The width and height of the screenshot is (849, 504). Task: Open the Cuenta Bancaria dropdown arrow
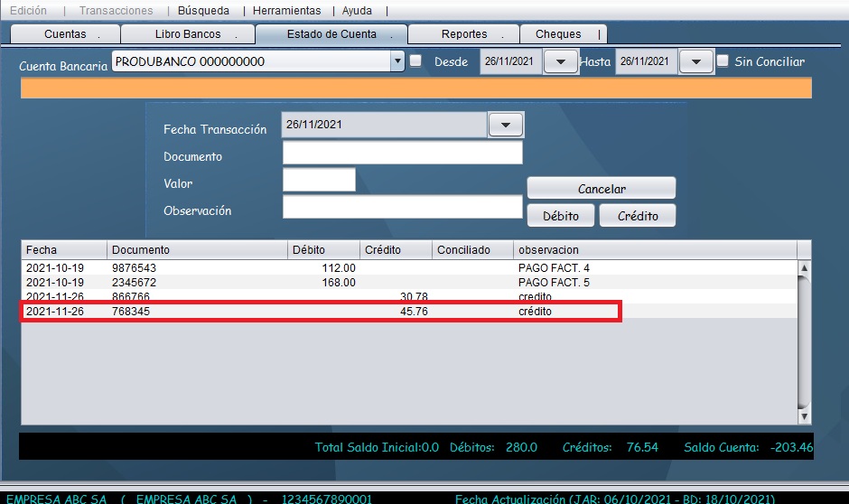click(397, 61)
